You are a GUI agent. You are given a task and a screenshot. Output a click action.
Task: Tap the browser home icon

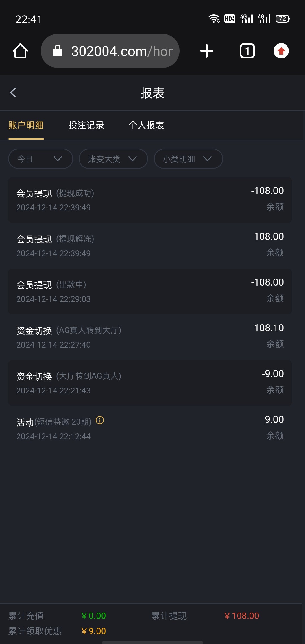click(20, 51)
